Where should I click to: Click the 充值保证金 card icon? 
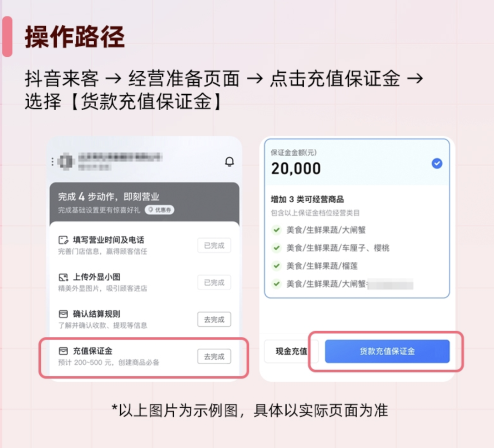[x=63, y=351]
